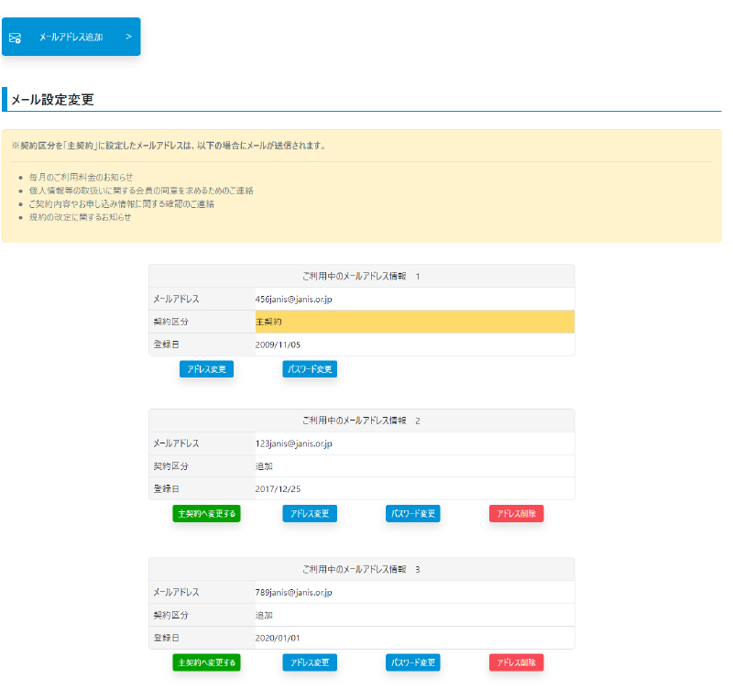
Task: Delete address 789janis@janis.or.jp with アドレス削除
Action: click(x=516, y=662)
